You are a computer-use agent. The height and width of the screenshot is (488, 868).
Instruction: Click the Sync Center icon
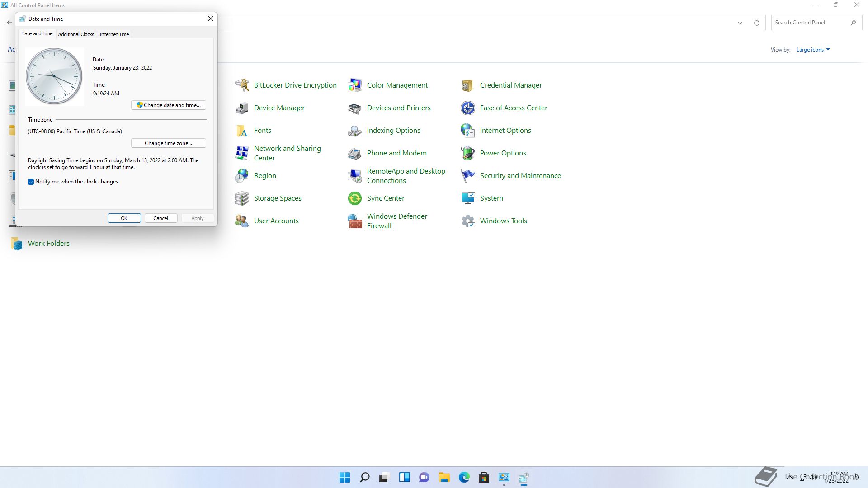click(355, 198)
